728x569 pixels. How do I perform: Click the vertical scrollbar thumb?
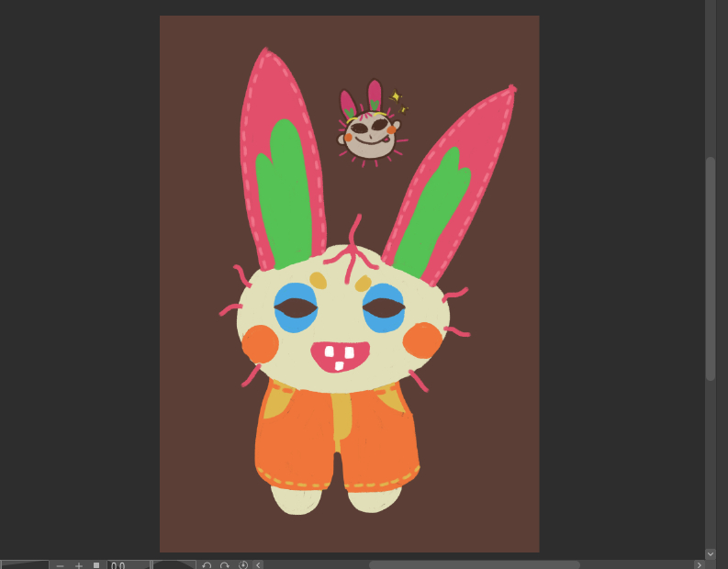tap(710, 268)
